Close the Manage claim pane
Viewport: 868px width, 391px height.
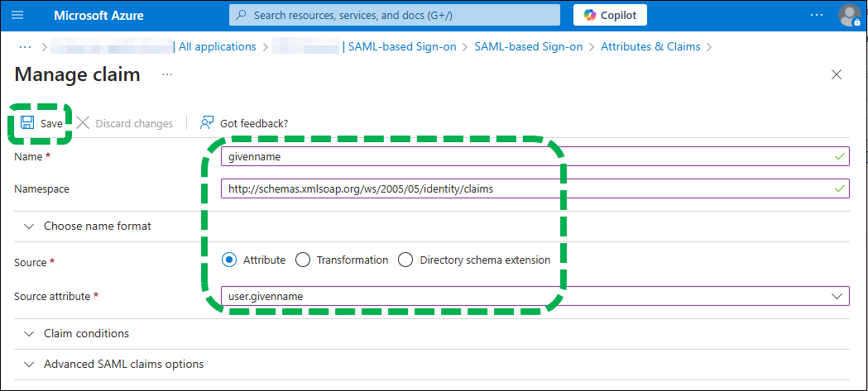(837, 74)
